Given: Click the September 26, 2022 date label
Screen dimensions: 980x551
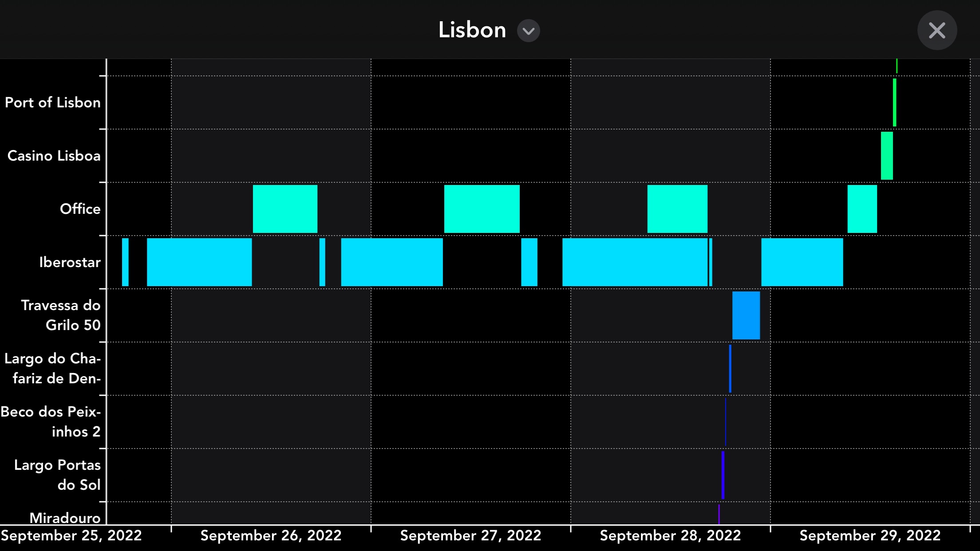Looking at the screenshot, I should point(271,535).
